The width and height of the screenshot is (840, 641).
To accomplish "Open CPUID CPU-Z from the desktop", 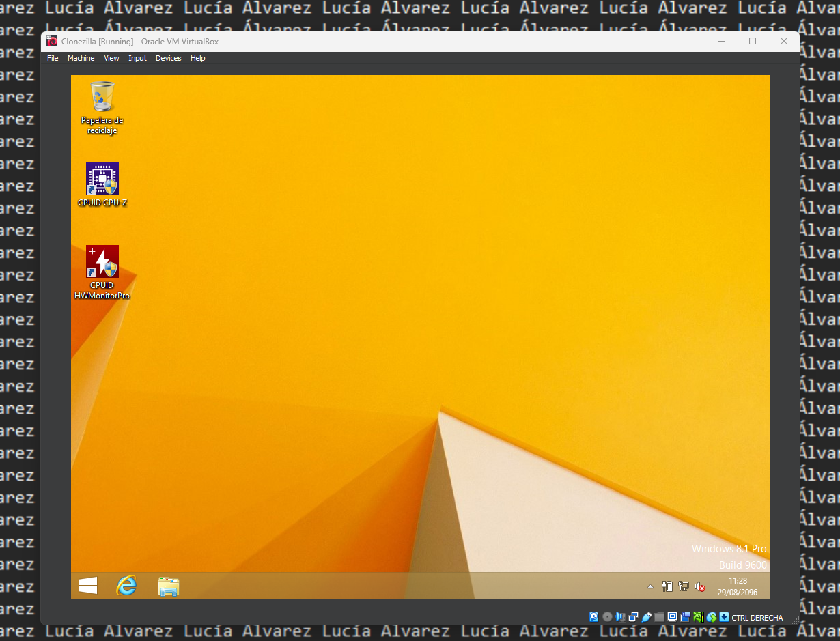I will (x=102, y=180).
